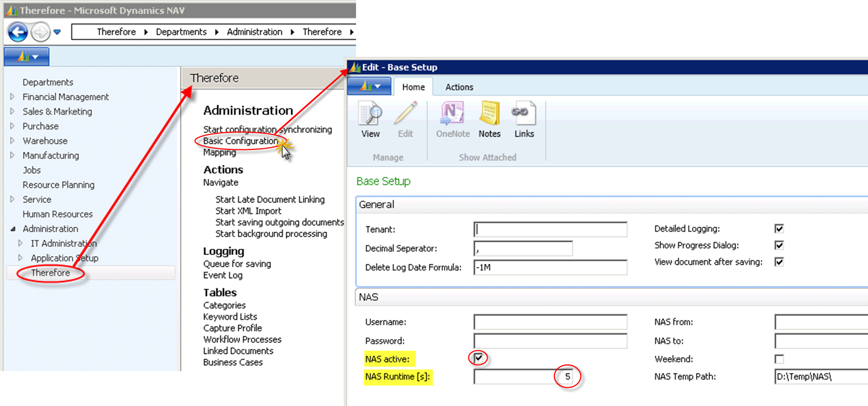Toggle the Detailed Logging checkbox
The height and width of the screenshot is (406, 868).
[x=779, y=228]
